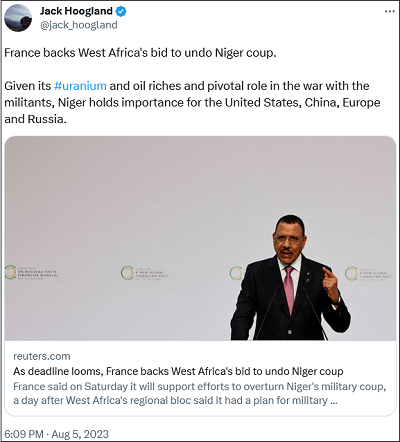Image resolution: width=400 pixels, height=442 pixels.
Task: Click the Jack Hoogland display name
Action: (76, 11)
